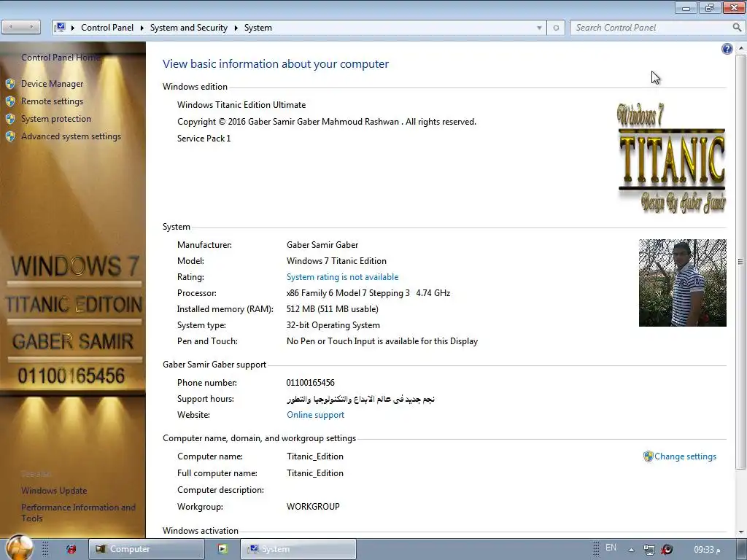The height and width of the screenshot is (560, 747).
Task: Show hidden tray icons arrow
Action: point(631,550)
